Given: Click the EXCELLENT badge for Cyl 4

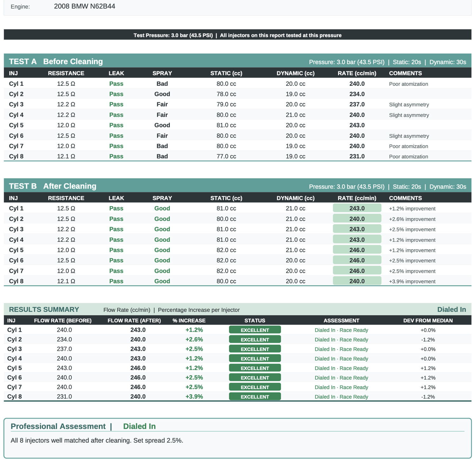Looking at the screenshot, I should [255, 359].
